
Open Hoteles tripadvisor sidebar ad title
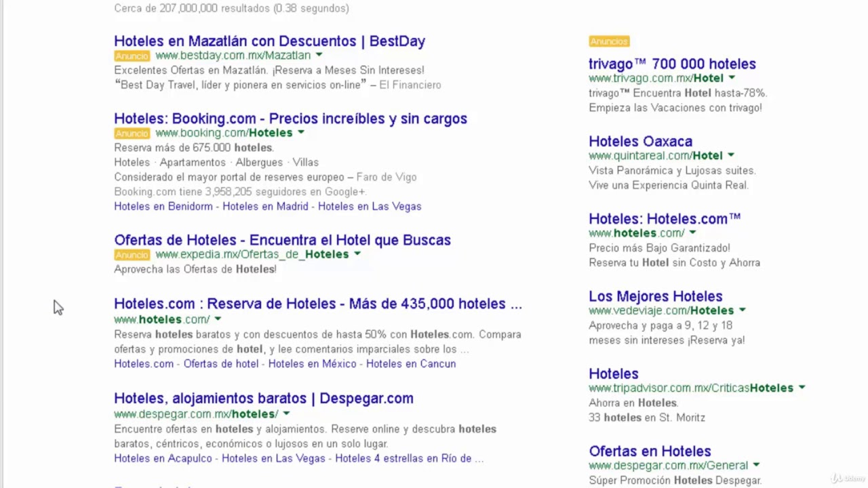tap(613, 374)
